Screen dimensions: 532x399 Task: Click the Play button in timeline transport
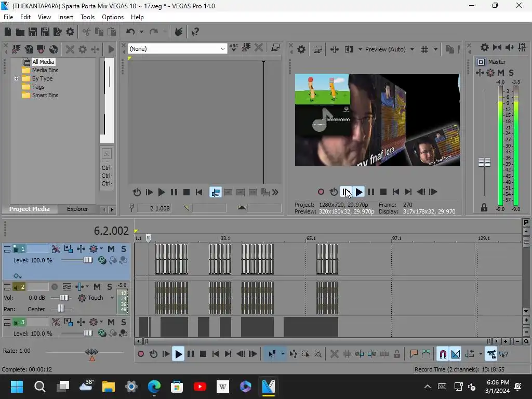coord(178,354)
